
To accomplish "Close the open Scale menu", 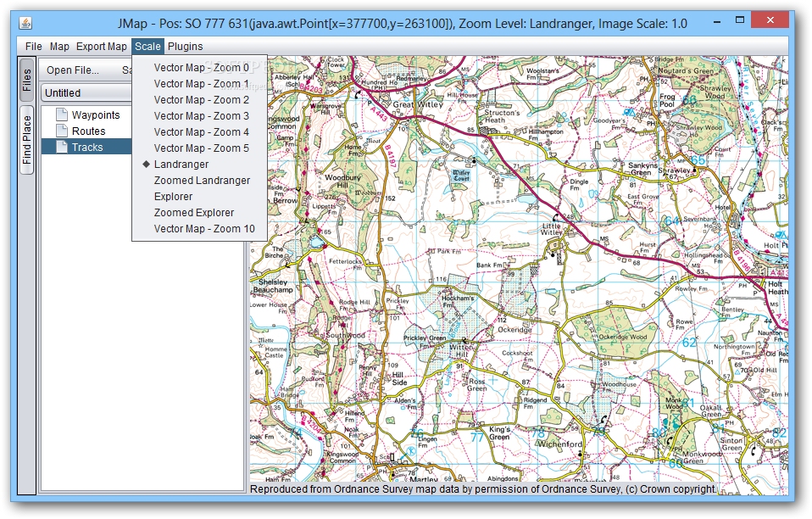I will tap(147, 47).
